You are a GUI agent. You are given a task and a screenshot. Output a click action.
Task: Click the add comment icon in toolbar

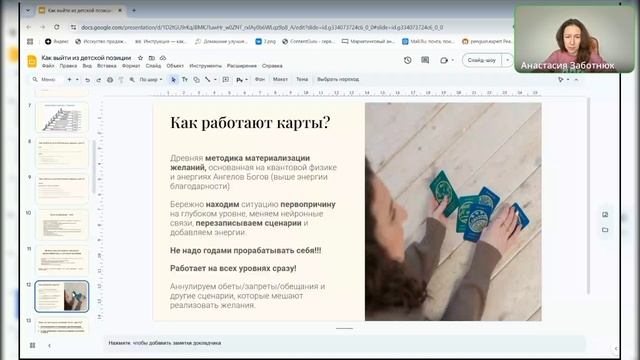226,80
